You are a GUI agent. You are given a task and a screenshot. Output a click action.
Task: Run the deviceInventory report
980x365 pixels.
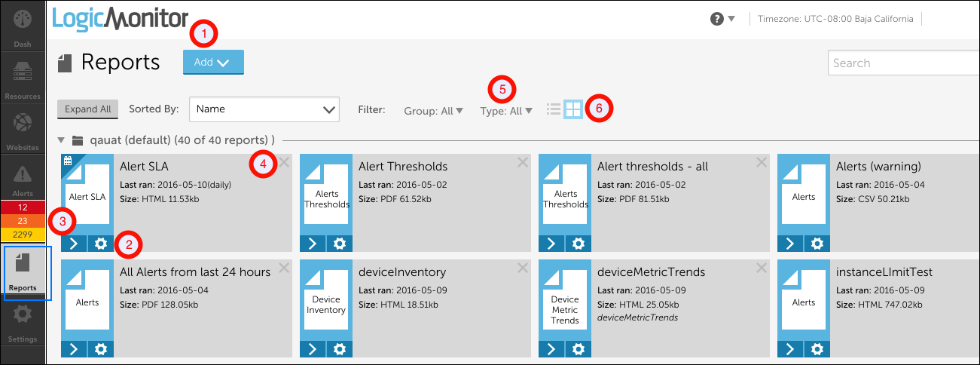point(313,349)
